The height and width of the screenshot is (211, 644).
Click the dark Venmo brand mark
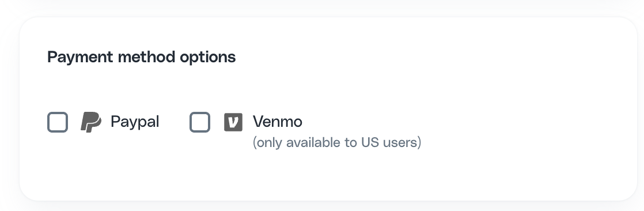233,122
